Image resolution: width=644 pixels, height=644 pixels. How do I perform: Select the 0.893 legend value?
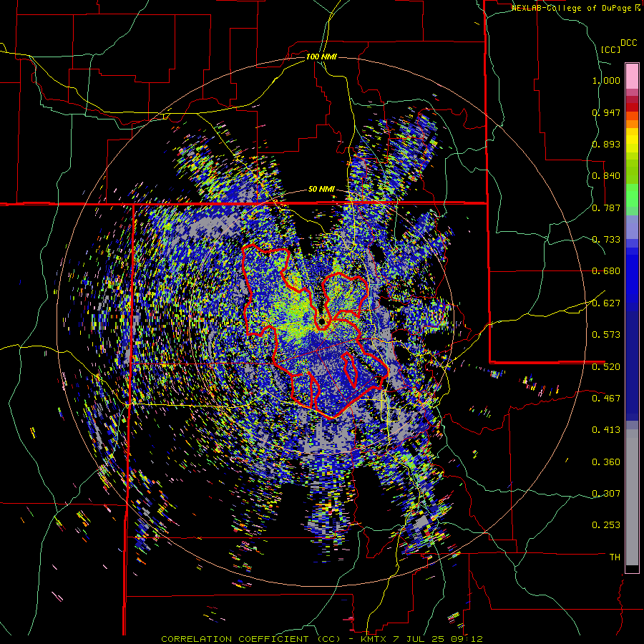click(x=606, y=144)
